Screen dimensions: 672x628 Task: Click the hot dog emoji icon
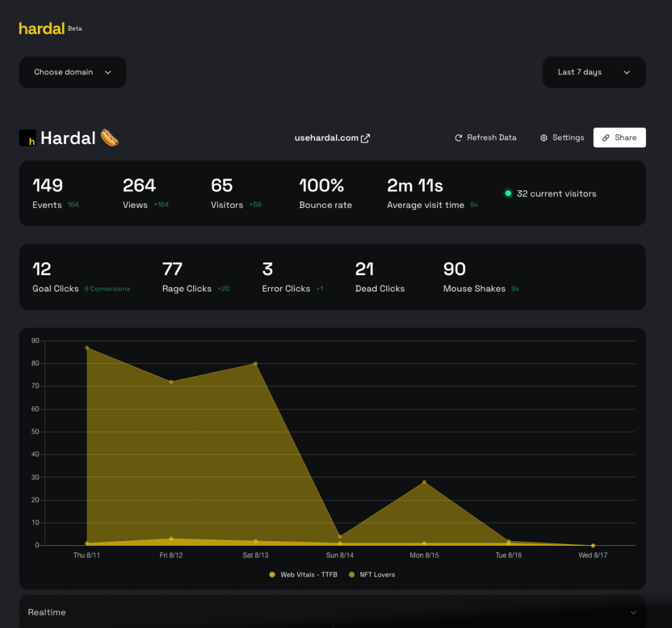coord(110,138)
